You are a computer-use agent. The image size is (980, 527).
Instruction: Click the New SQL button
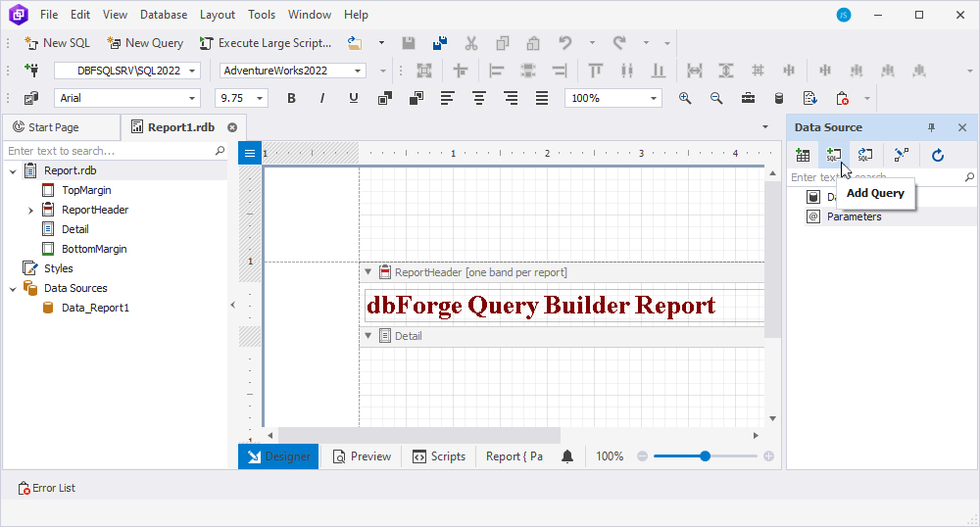(58, 43)
